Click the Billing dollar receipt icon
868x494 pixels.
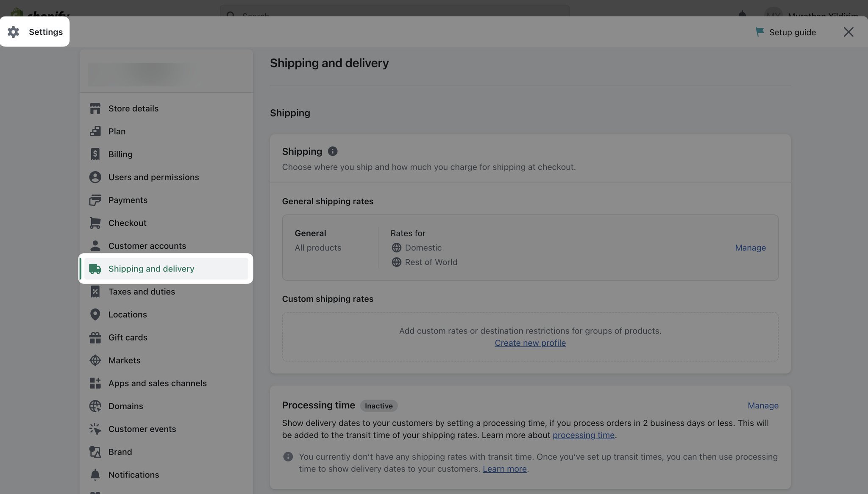95,154
